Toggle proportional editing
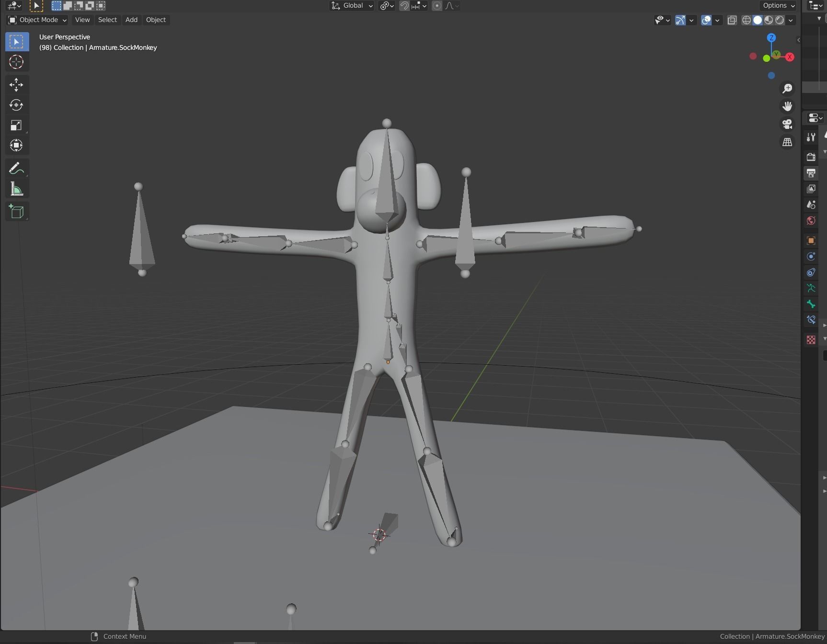This screenshot has height=644, width=827. click(437, 6)
